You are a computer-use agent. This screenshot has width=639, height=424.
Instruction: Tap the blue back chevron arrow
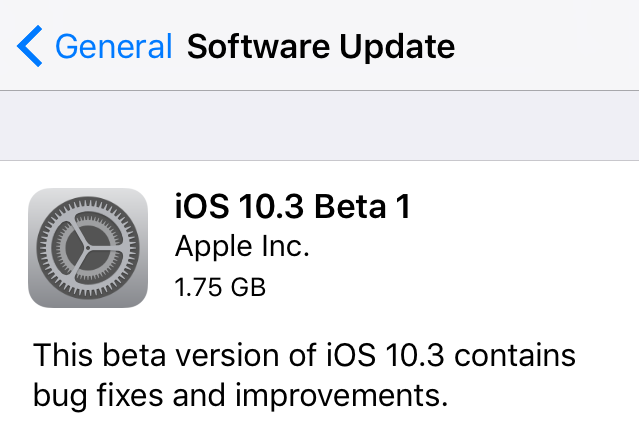[31, 46]
